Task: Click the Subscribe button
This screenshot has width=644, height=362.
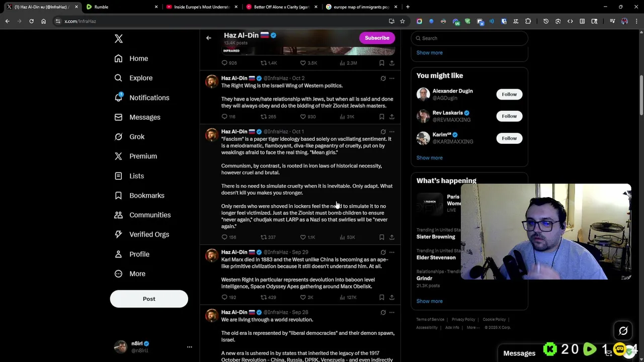Action: [377, 38]
